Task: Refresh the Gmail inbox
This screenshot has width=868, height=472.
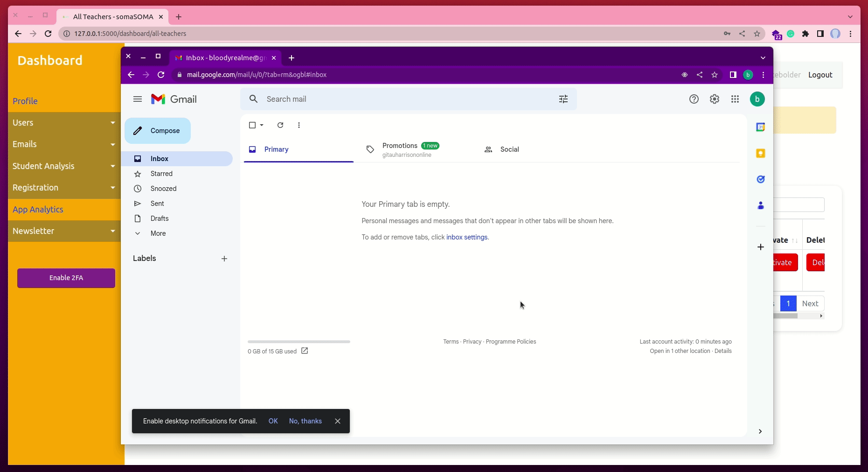Action: [x=280, y=125]
